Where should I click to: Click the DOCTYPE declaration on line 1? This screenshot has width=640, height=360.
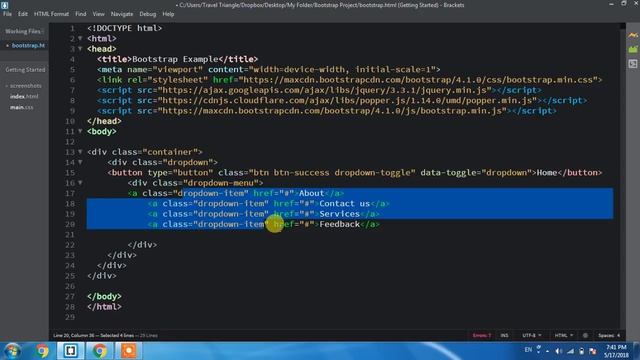[x=124, y=28]
